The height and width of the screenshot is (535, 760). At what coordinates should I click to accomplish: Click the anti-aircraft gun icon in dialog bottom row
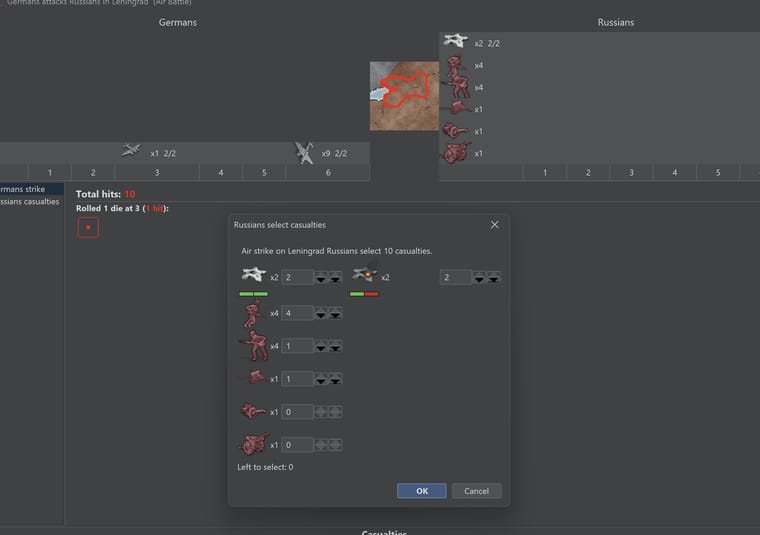(254, 444)
